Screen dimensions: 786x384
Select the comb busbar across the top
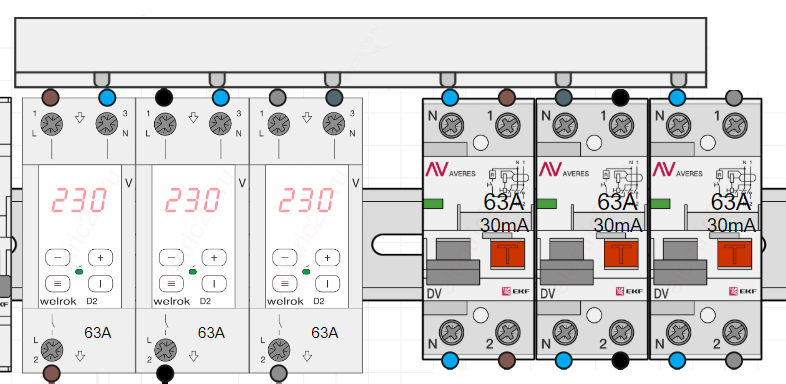(x=360, y=52)
